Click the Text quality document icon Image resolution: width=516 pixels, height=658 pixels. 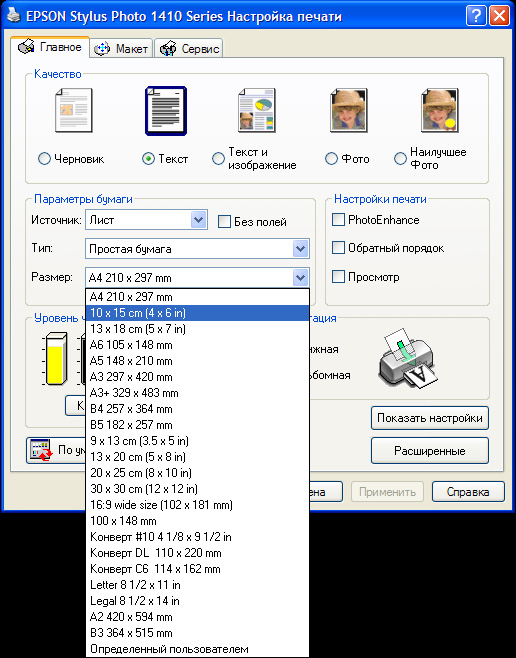166,111
